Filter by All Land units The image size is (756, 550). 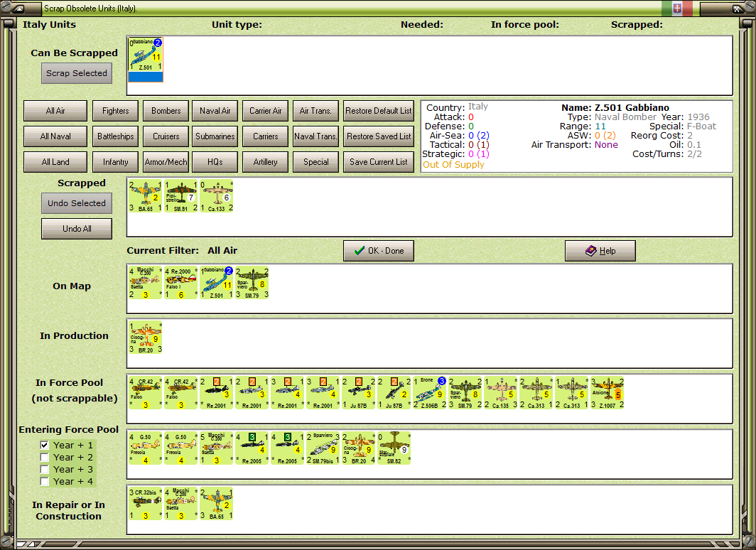(55, 162)
